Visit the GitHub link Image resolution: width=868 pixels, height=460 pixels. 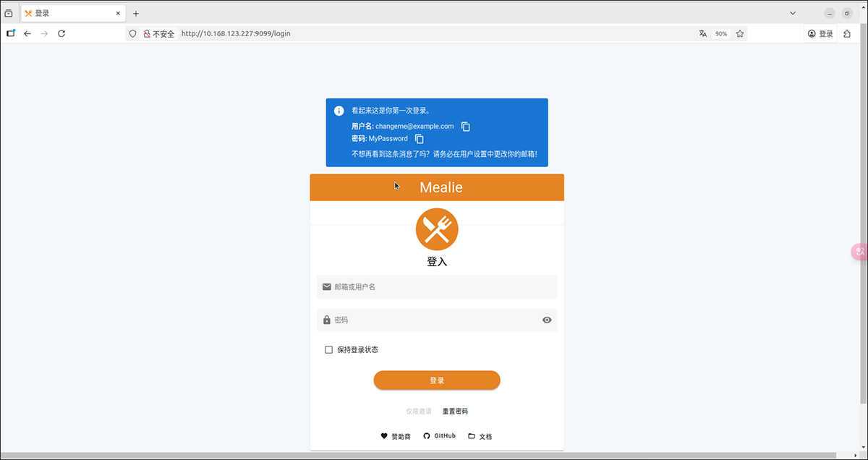pos(440,436)
